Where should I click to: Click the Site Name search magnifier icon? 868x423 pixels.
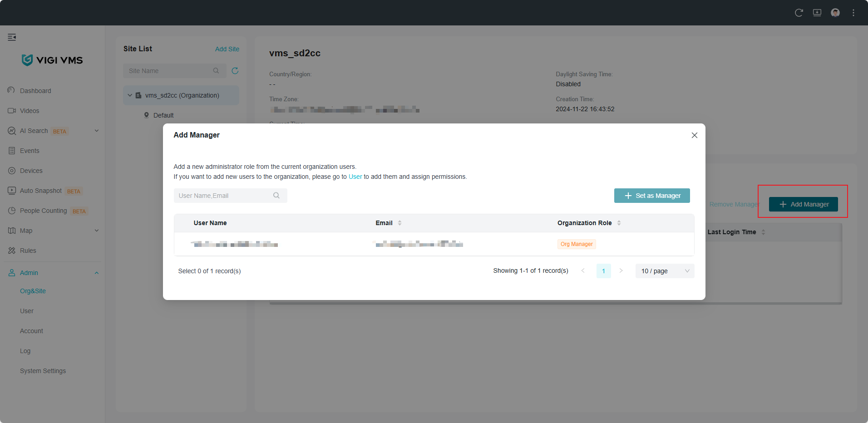coord(216,71)
